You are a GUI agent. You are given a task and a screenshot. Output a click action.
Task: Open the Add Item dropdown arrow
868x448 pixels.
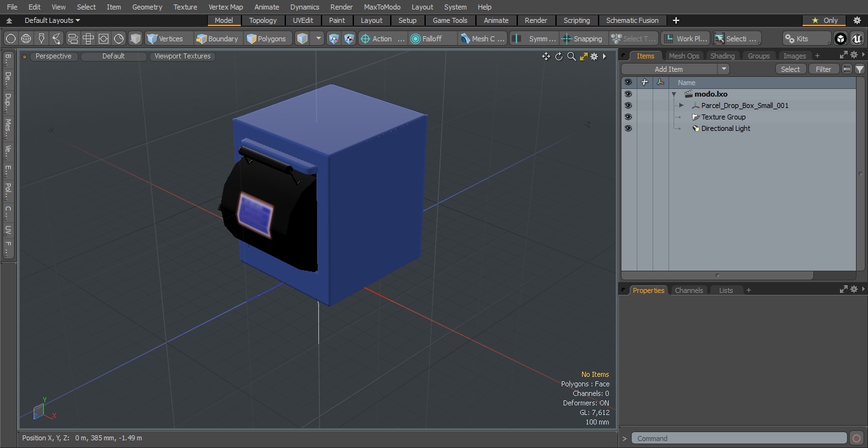(x=724, y=69)
